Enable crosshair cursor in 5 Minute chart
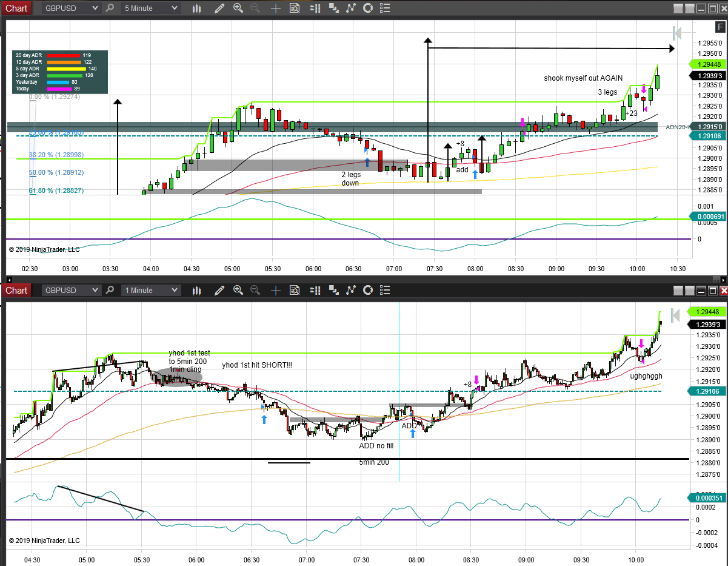 276,8
